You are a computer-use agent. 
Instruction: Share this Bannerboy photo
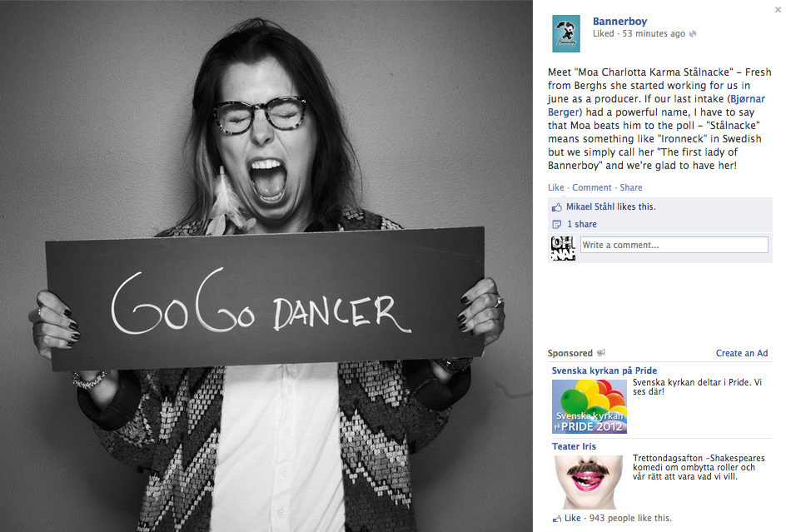click(630, 187)
